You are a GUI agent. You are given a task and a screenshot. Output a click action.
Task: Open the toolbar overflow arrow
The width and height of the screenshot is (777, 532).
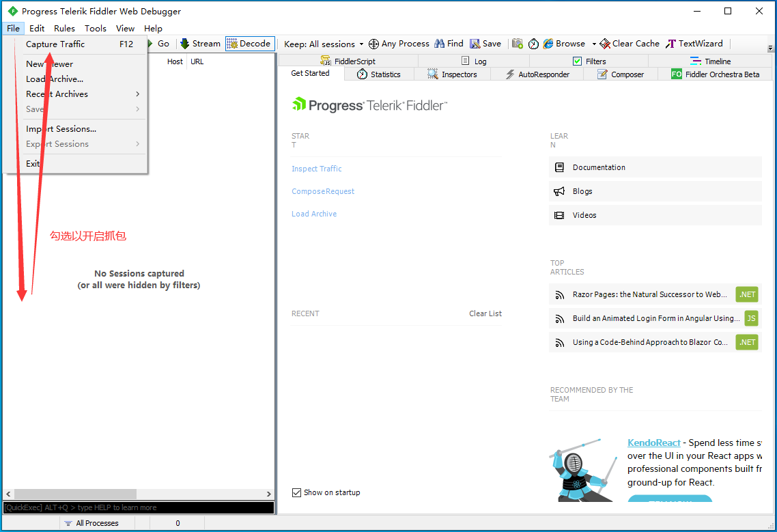pyautogui.click(x=770, y=48)
